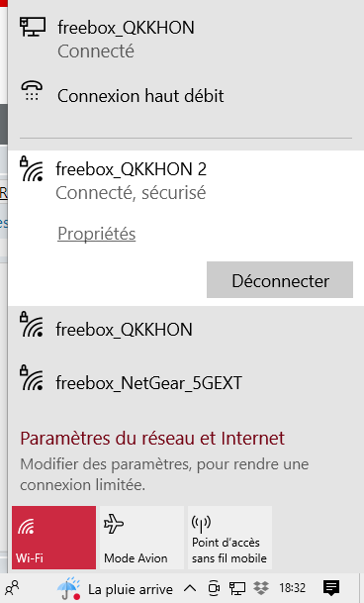The image size is (364, 603).
Task: Toggle the Wi-Fi quick action tile
Action: [x=53, y=538]
